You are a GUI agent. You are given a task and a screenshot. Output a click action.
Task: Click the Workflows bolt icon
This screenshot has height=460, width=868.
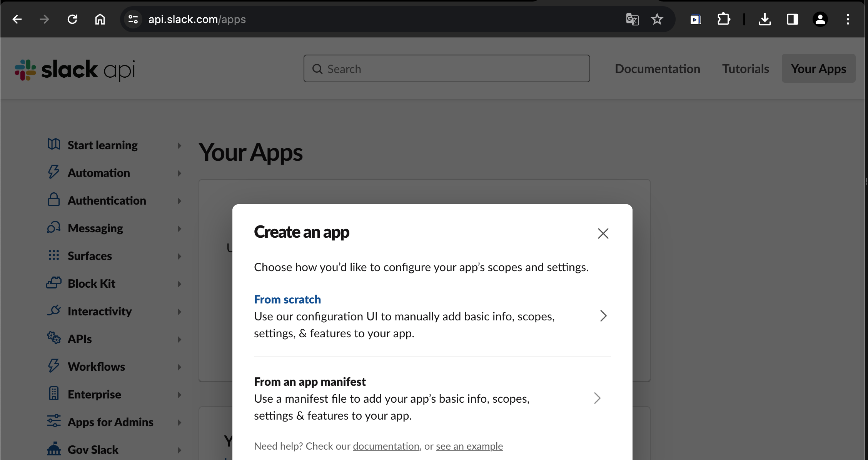click(x=54, y=366)
